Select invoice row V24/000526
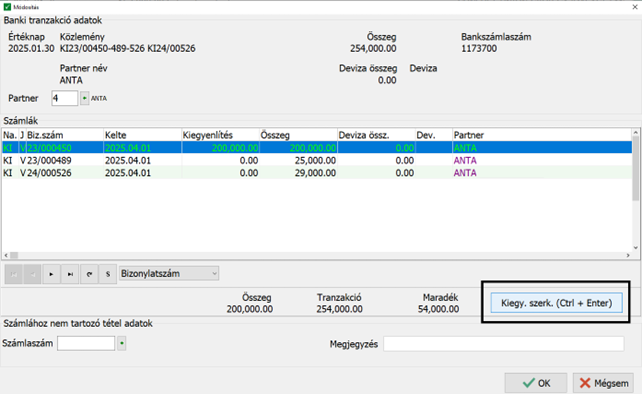This screenshot has width=642, height=394. (316, 173)
